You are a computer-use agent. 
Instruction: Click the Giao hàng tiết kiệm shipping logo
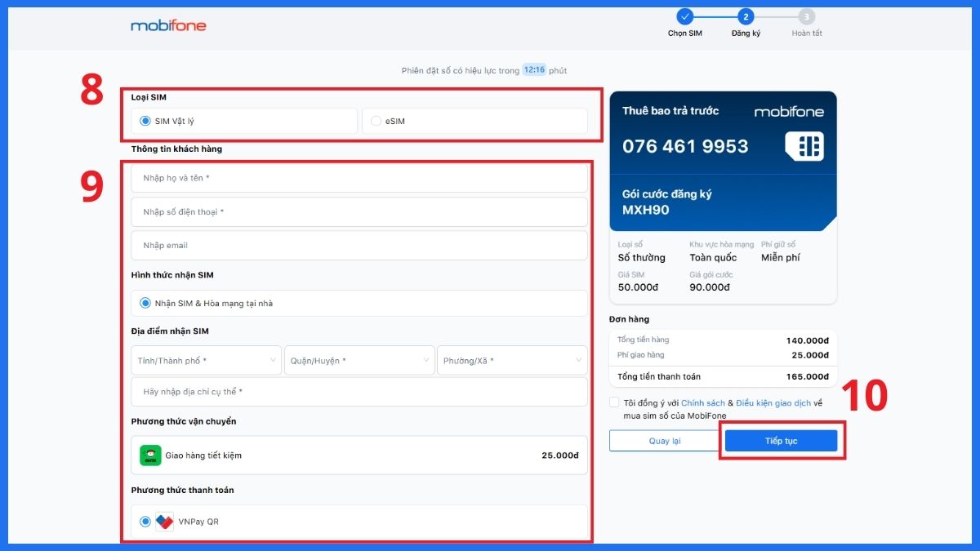tap(150, 455)
